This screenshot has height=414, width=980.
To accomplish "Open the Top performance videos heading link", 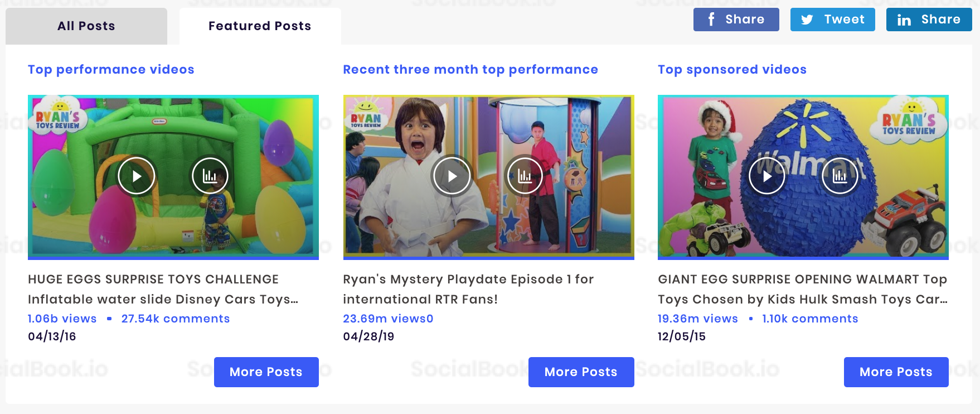I will pos(111,70).
